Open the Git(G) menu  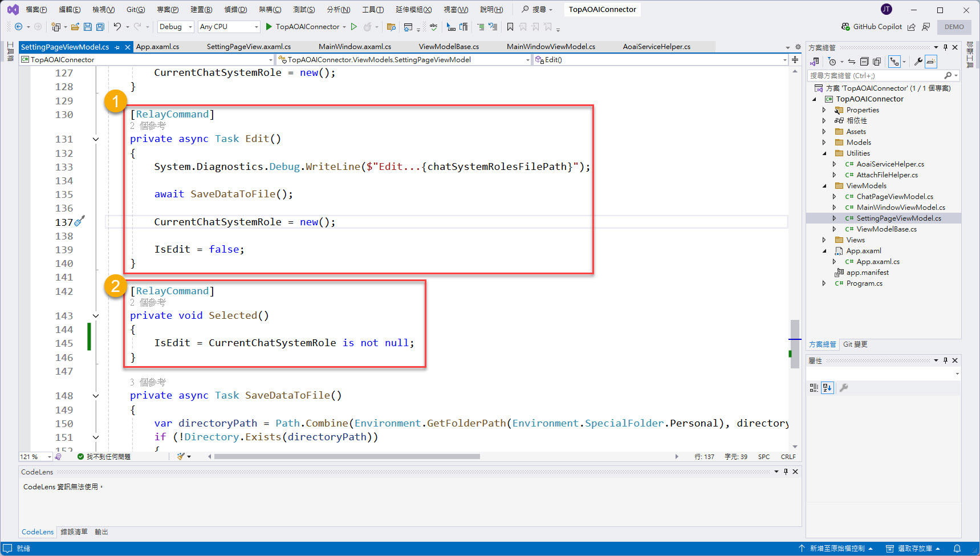[x=136, y=10]
